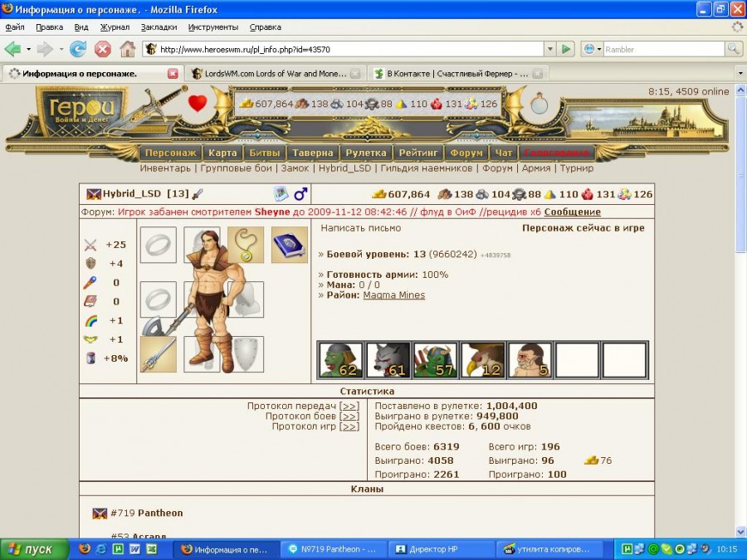747x560 pixels.
Task: Open the list all tabs dropdown arrow
Action: tap(740, 74)
